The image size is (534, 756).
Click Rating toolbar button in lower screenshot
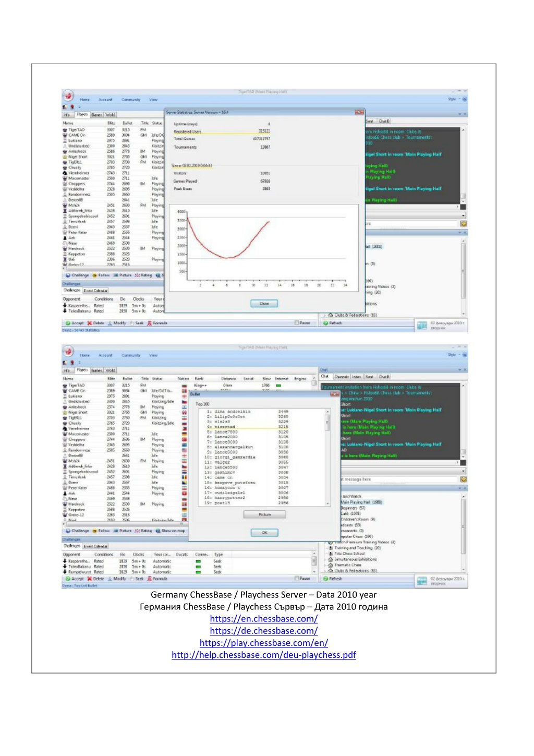[143, 531]
